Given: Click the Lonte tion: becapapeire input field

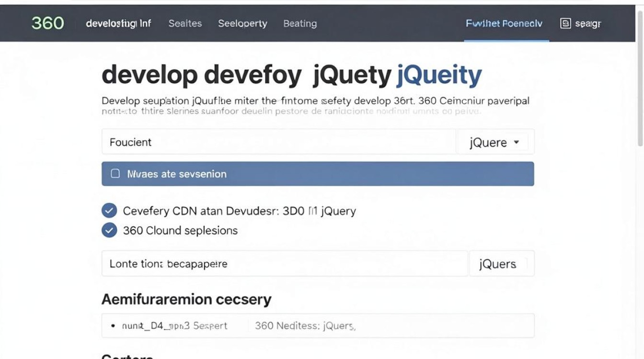Looking at the screenshot, I should click(x=285, y=263).
